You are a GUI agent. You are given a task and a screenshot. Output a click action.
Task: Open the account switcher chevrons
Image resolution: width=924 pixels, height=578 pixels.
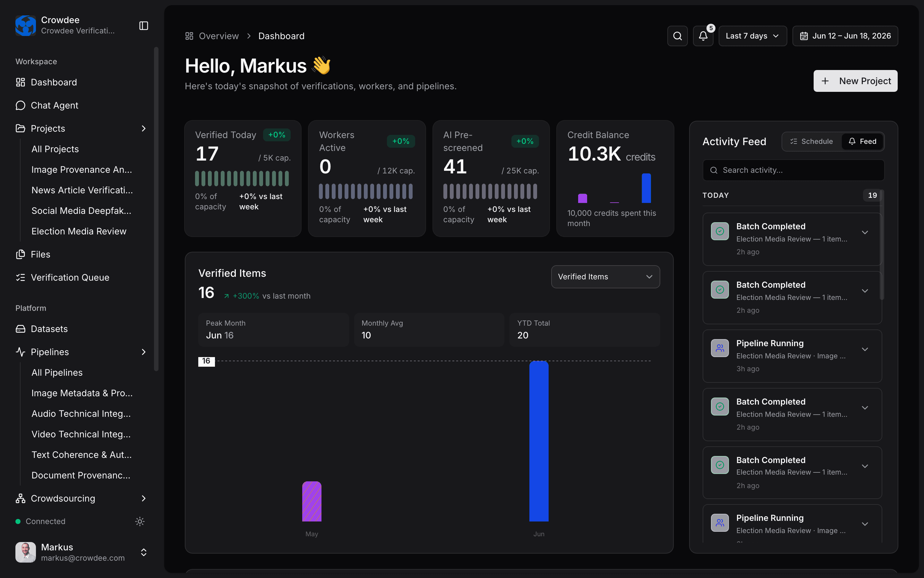pos(143,552)
